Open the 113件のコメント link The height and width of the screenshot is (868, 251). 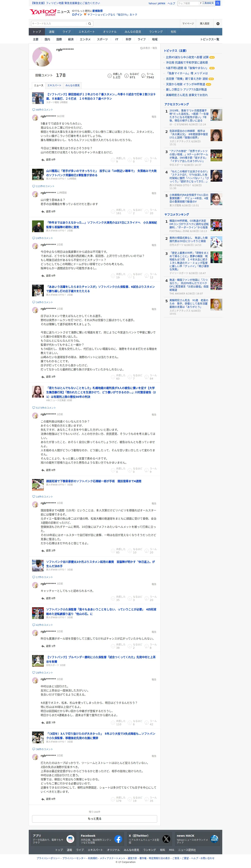[x=45, y=186]
